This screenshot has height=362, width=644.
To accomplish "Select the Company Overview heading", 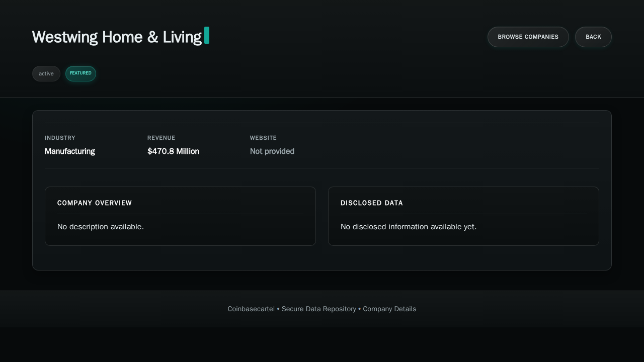I will pos(95,203).
